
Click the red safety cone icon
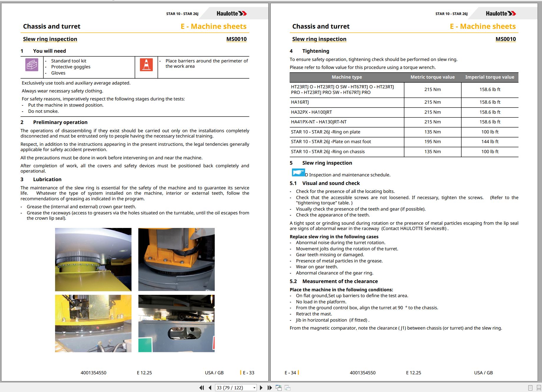coord(146,65)
